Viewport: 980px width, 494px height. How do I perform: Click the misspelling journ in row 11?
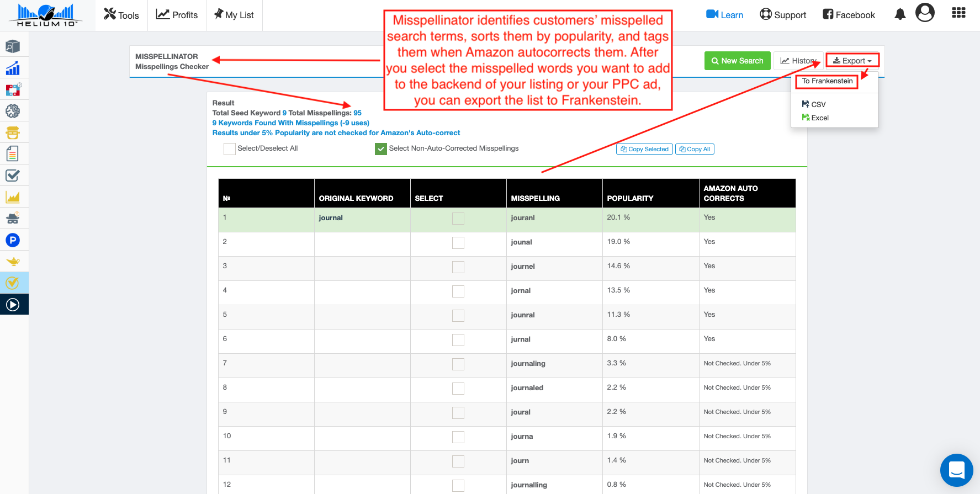click(520, 460)
